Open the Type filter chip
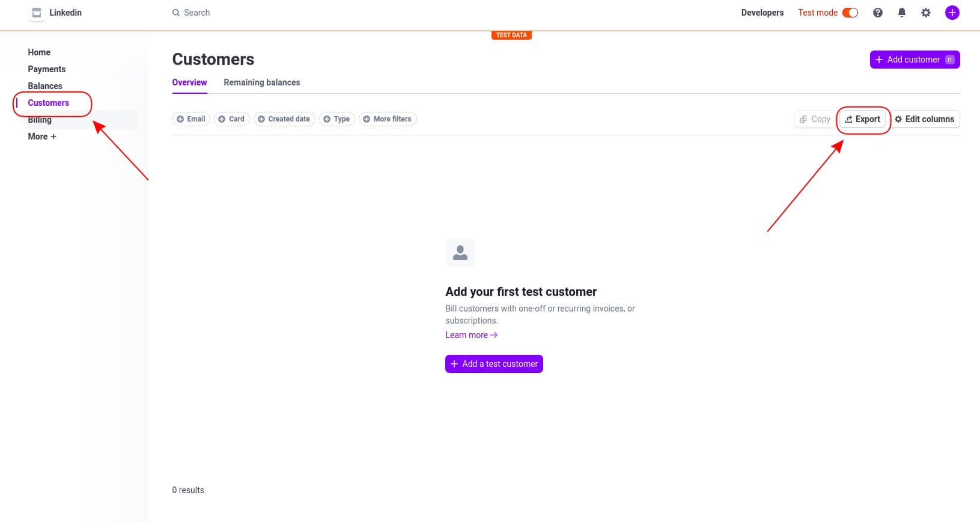 (337, 119)
